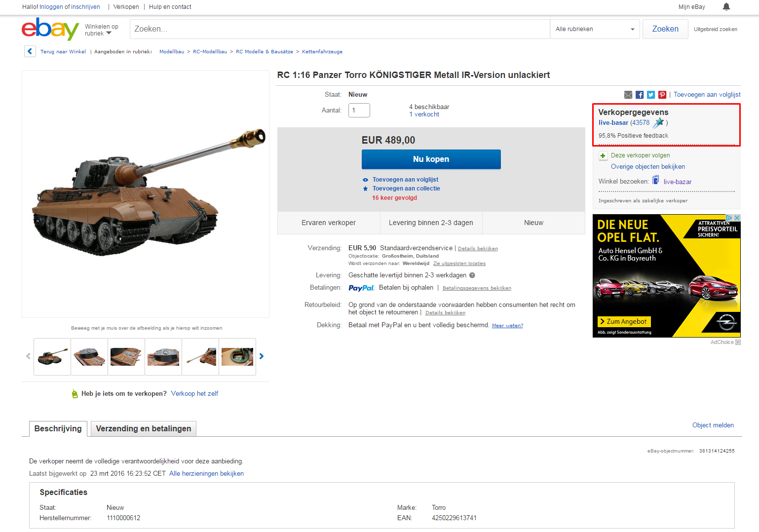Image resolution: width=759 pixels, height=532 pixels.
Task: Click the eBay logo
Action: (50, 29)
